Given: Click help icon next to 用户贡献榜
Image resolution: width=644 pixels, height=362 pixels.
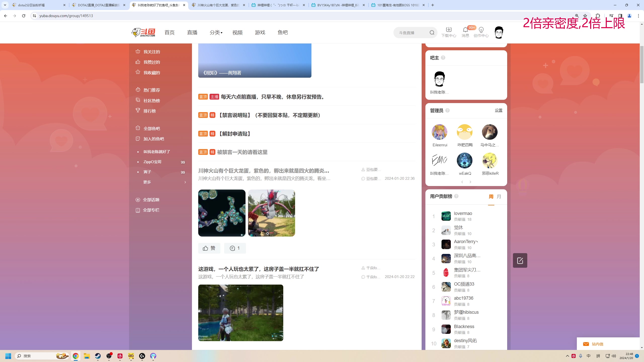Looking at the screenshot, I should (456, 196).
